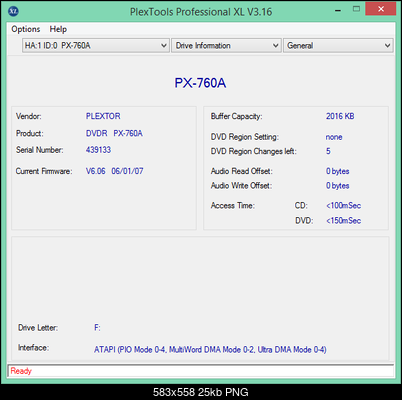Click firmware value V6.06 06/01/07

(x=114, y=171)
